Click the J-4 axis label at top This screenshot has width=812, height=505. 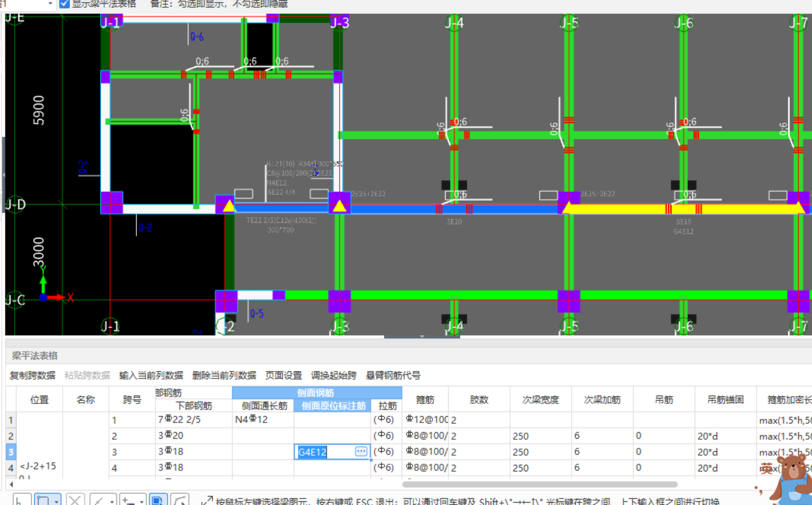click(x=454, y=23)
